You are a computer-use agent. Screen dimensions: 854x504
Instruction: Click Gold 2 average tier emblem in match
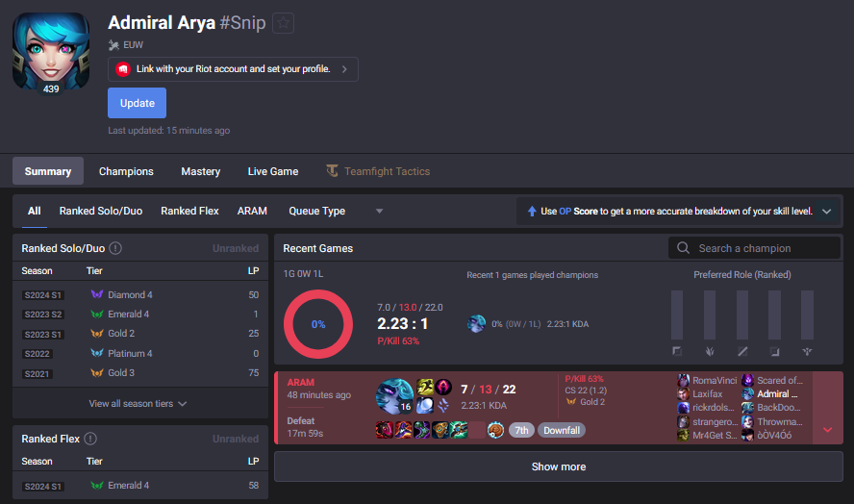click(571, 402)
